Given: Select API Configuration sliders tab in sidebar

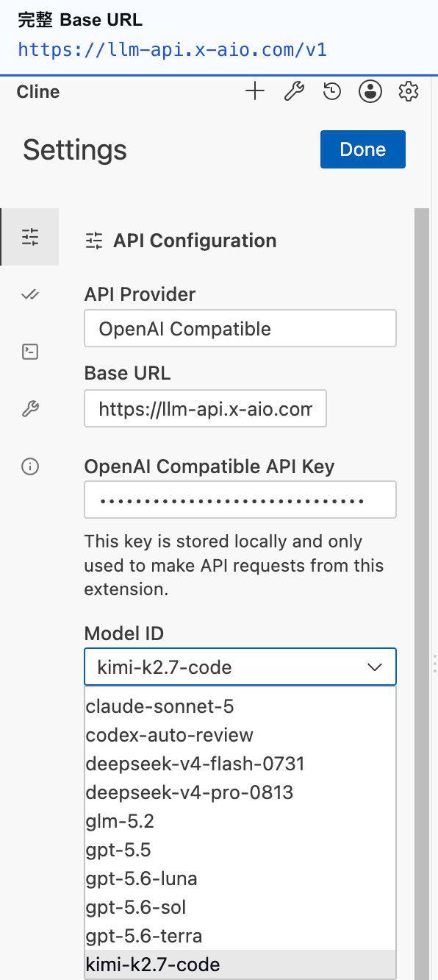Looking at the screenshot, I should pyautogui.click(x=30, y=237).
